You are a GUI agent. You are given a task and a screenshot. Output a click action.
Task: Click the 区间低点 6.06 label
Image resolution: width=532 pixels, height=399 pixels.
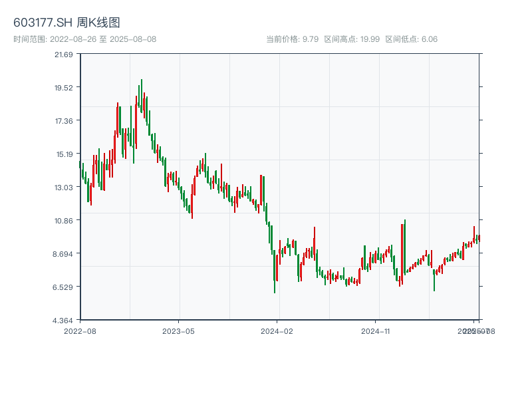click(x=411, y=39)
